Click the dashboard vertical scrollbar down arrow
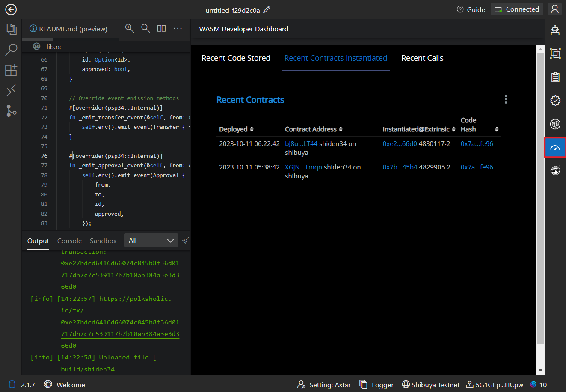The image size is (566, 392). (540, 371)
